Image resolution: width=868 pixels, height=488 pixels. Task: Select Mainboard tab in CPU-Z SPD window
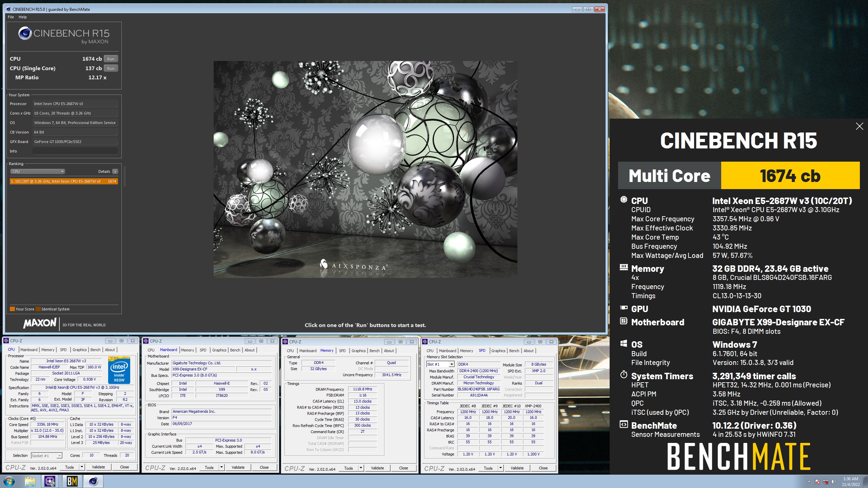(448, 351)
